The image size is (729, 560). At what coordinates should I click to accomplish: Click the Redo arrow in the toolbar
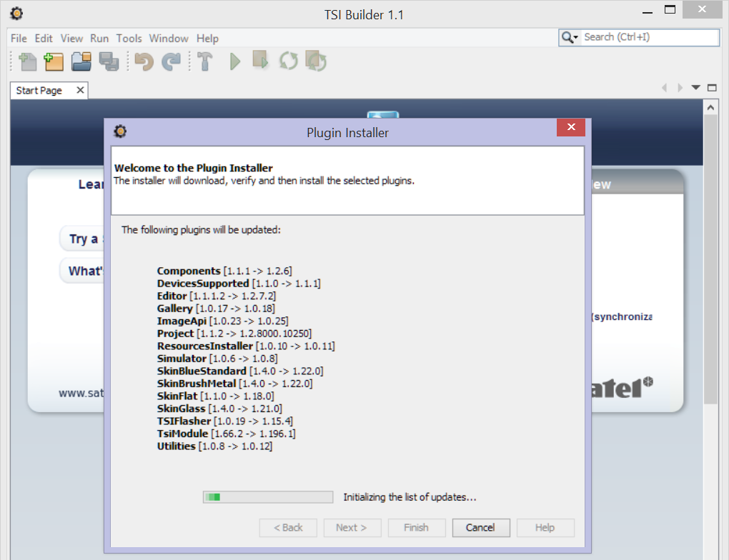[x=171, y=61]
